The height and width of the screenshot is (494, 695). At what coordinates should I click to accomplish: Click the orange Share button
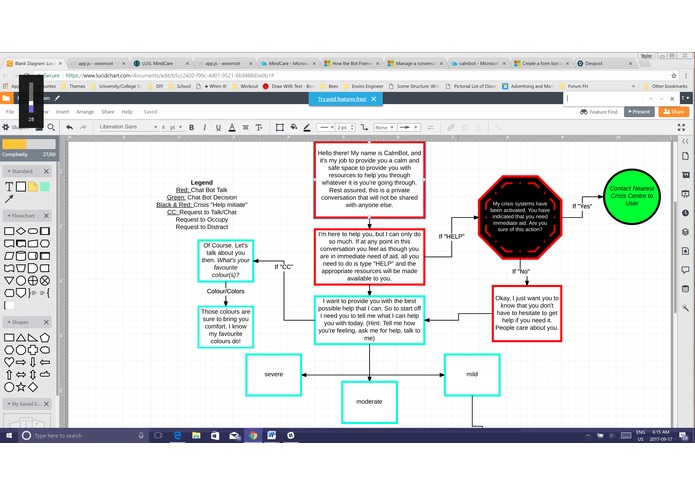673,112
